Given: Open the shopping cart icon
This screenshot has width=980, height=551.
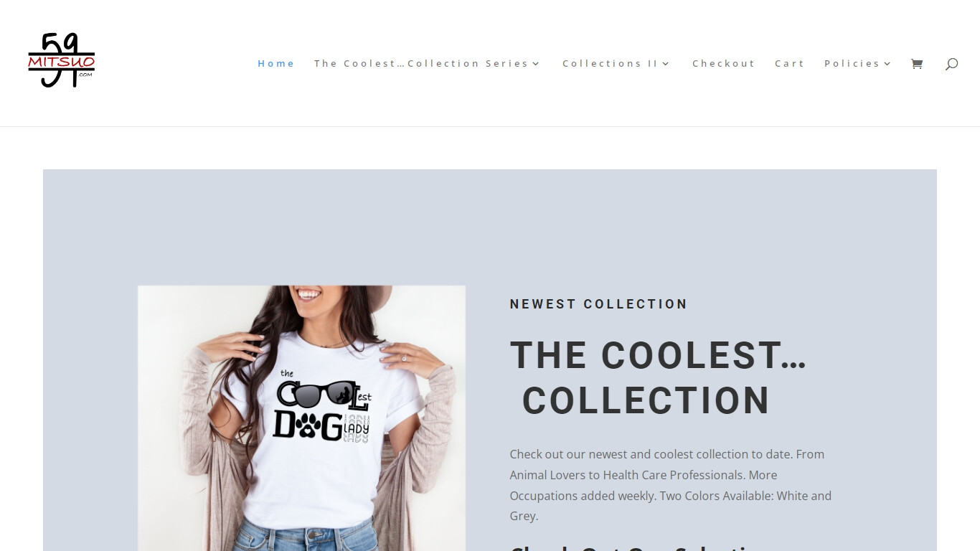Looking at the screenshot, I should pyautogui.click(x=917, y=64).
